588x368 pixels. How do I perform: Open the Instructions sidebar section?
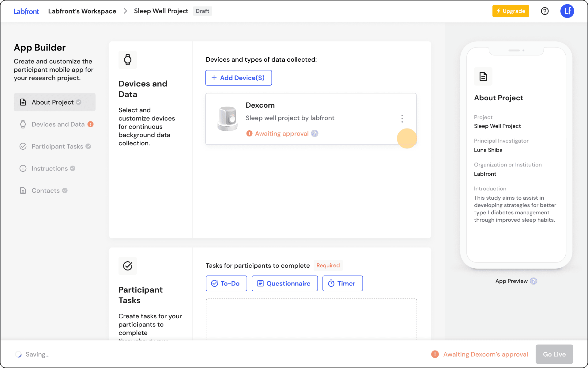coord(55,168)
